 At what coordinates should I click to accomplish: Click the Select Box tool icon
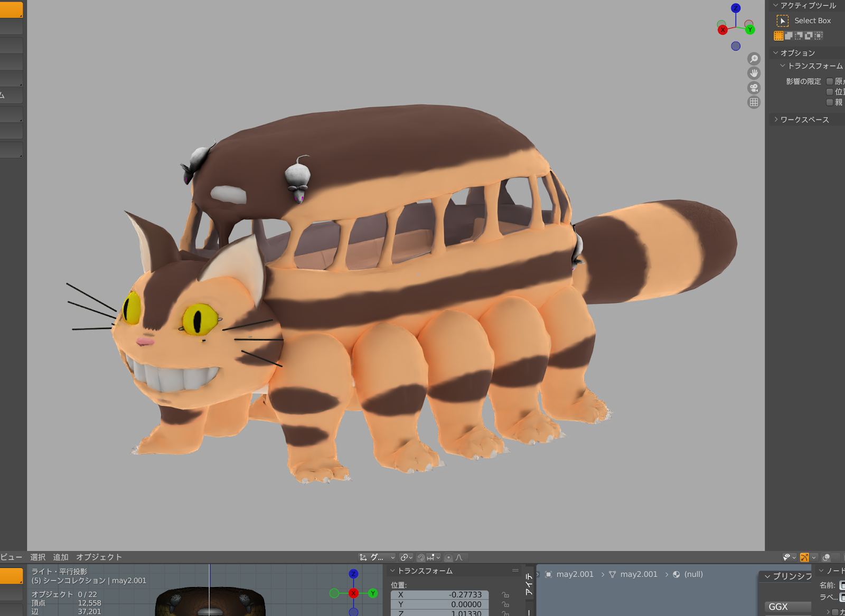782,21
